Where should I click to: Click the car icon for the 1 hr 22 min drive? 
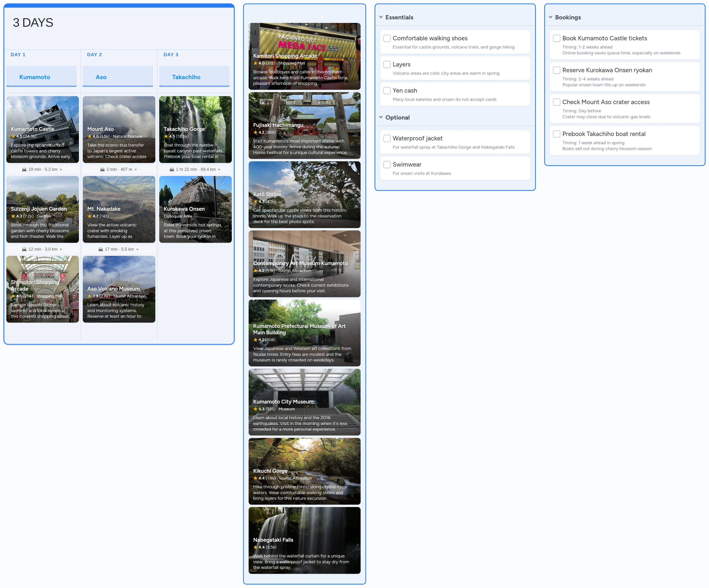pos(172,169)
